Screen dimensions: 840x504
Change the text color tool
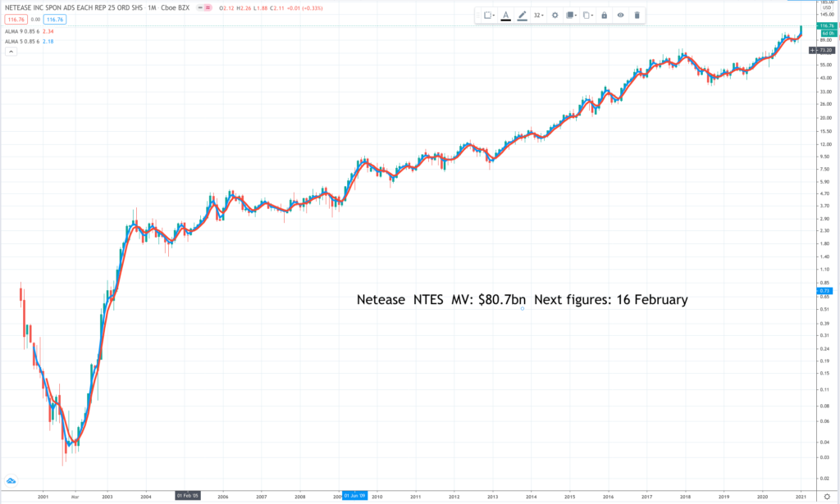point(505,16)
